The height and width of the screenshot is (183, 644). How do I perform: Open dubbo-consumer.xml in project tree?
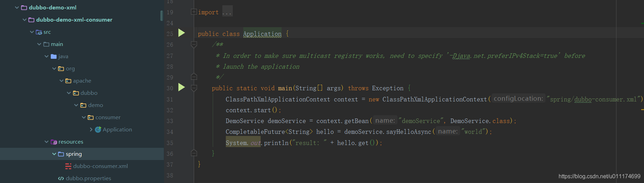(100, 166)
